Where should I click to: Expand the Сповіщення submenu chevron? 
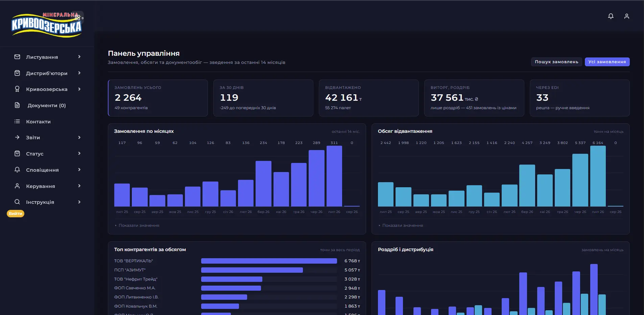pyautogui.click(x=79, y=170)
